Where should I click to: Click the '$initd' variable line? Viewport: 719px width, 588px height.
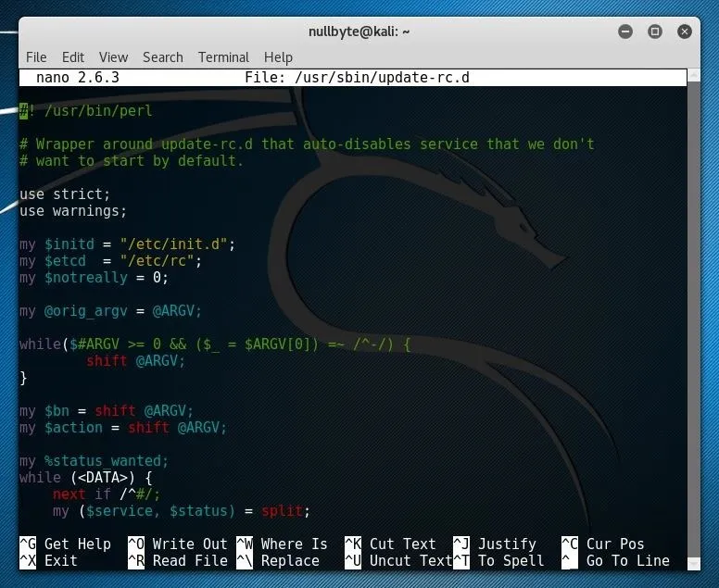click(127, 244)
